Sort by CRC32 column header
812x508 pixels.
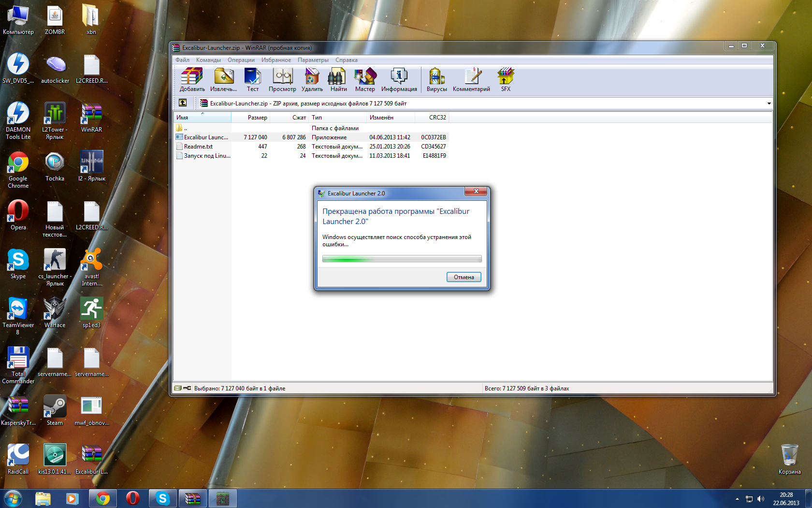click(432, 118)
